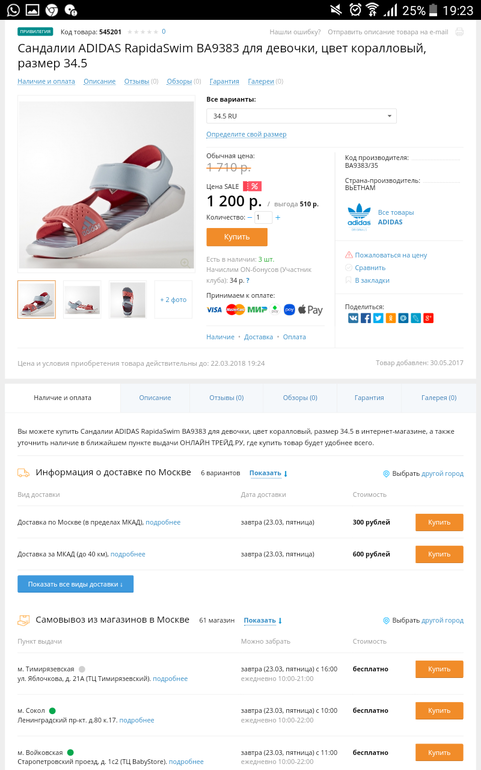Viewport: 481px width, 770px height.
Task: Open the Adidas brand logo
Action: tap(359, 217)
